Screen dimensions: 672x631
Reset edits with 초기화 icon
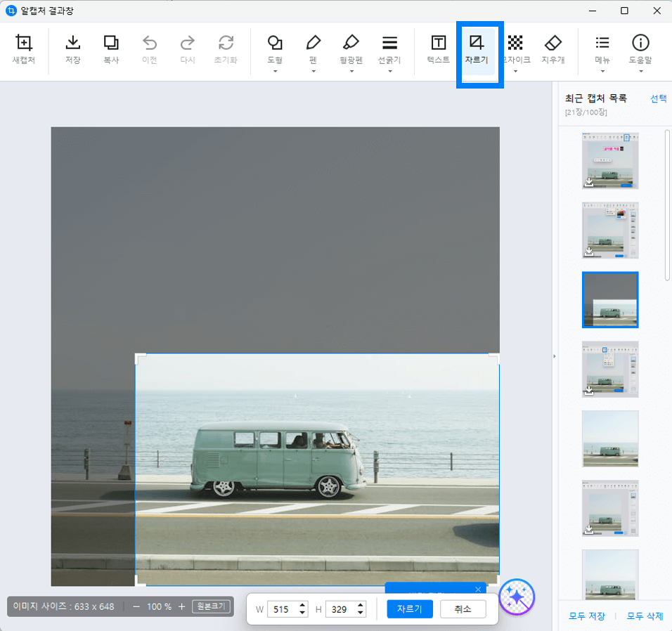[x=226, y=49]
